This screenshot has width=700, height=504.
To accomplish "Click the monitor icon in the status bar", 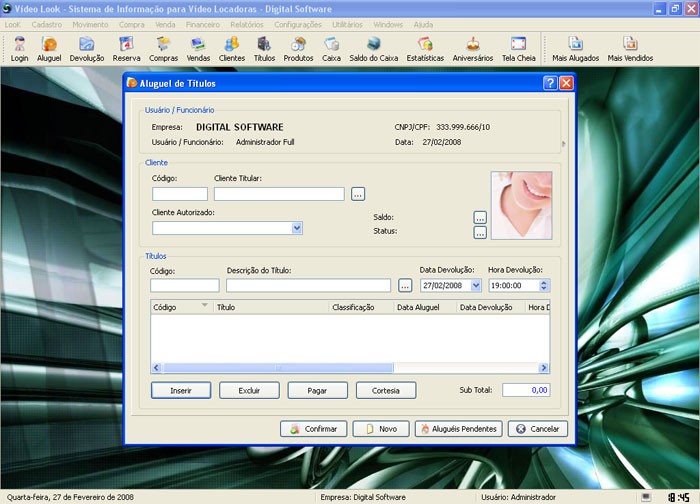I will (646, 497).
